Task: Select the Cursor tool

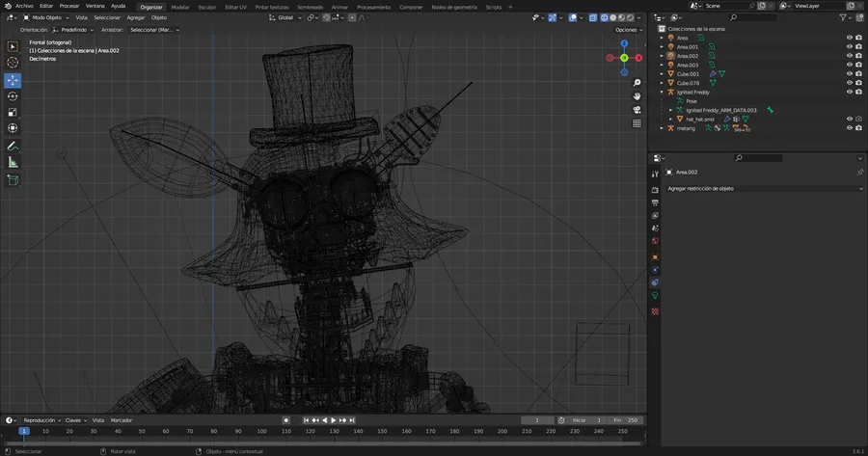Action: coord(13,63)
